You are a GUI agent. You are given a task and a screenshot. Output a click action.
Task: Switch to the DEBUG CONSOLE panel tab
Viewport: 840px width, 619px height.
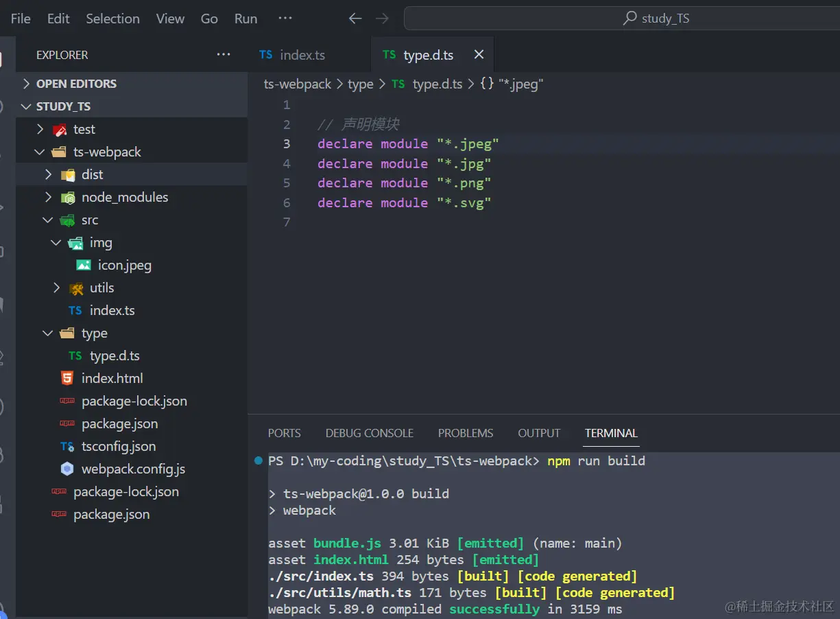coord(370,433)
